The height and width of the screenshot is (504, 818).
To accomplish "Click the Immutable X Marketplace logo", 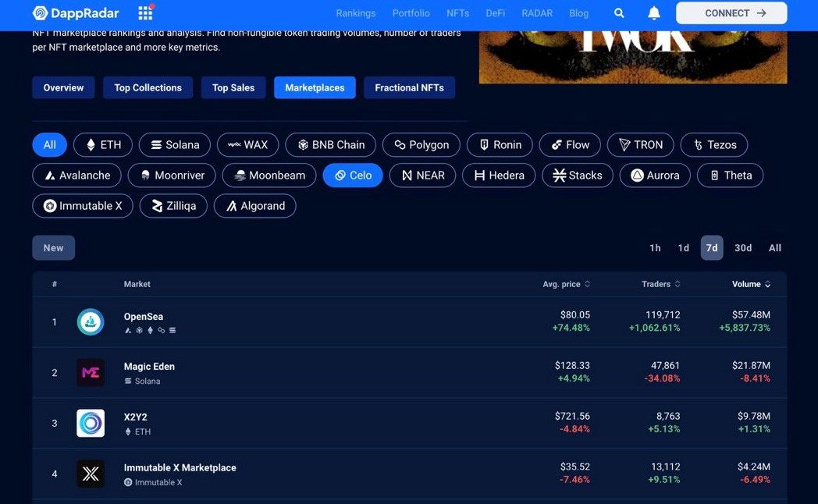I will point(91,474).
